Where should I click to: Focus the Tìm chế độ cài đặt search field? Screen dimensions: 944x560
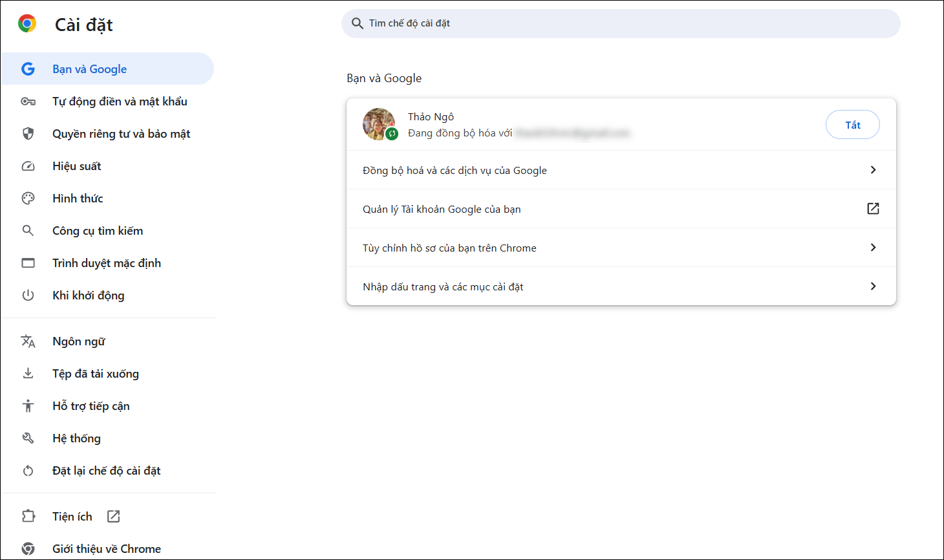coord(621,23)
